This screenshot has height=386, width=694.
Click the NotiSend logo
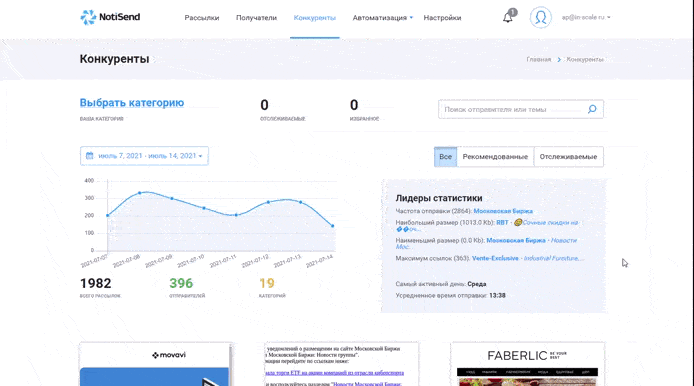pyautogui.click(x=110, y=17)
